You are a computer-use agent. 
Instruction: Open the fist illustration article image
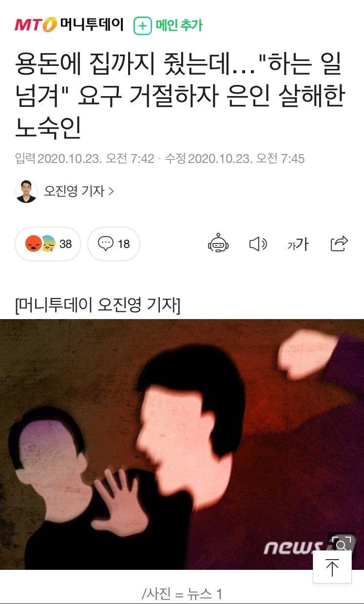click(x=182, y=444)
